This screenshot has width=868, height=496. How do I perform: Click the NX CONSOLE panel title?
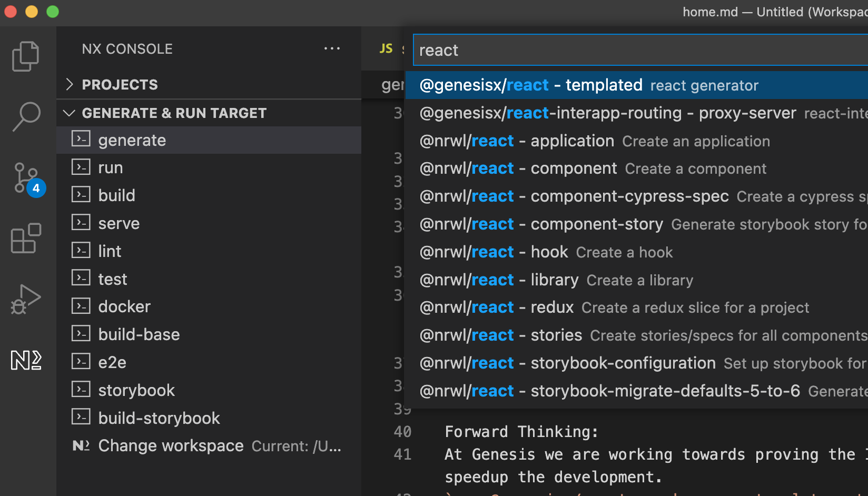click(x=127, y=49)
